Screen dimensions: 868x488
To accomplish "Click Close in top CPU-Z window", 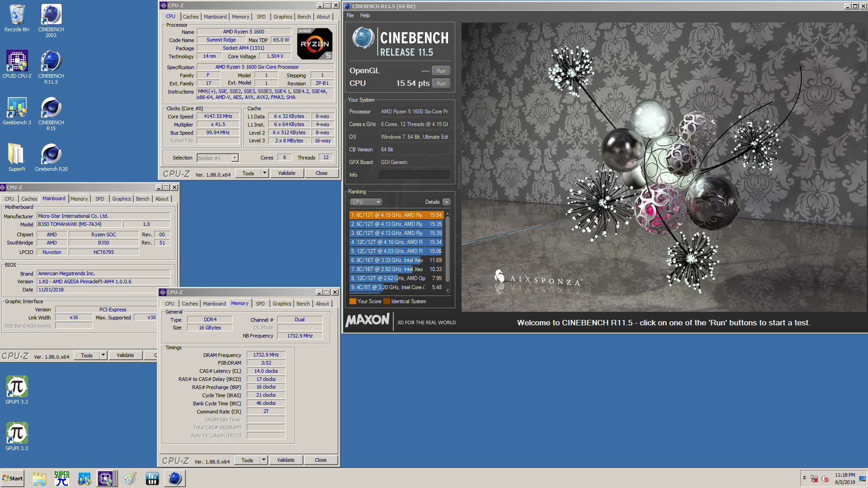I will (x=321, y=173).
